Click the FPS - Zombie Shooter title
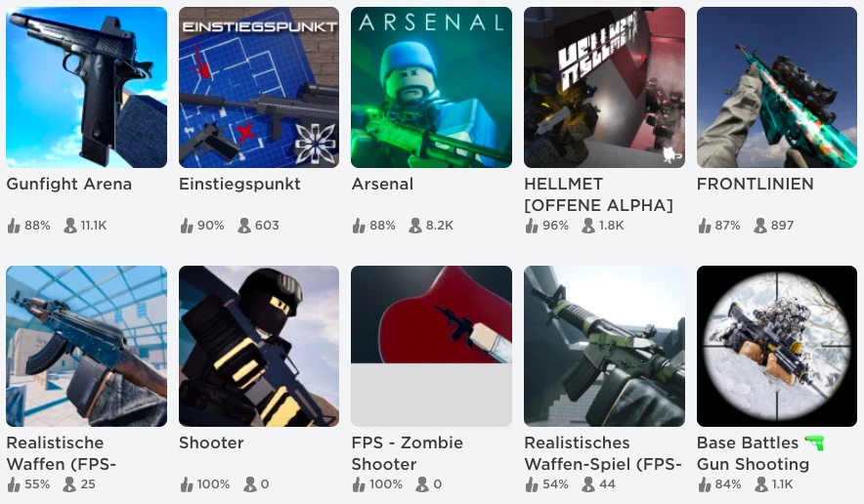Image resolution: width=864 pixels, height=504 pixels. [x=408, y=453]
